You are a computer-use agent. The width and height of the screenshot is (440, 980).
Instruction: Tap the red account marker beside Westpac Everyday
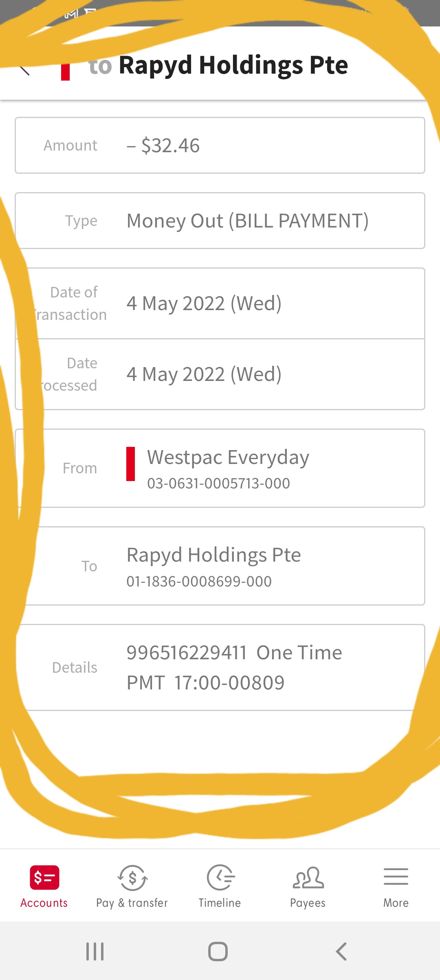130,464
